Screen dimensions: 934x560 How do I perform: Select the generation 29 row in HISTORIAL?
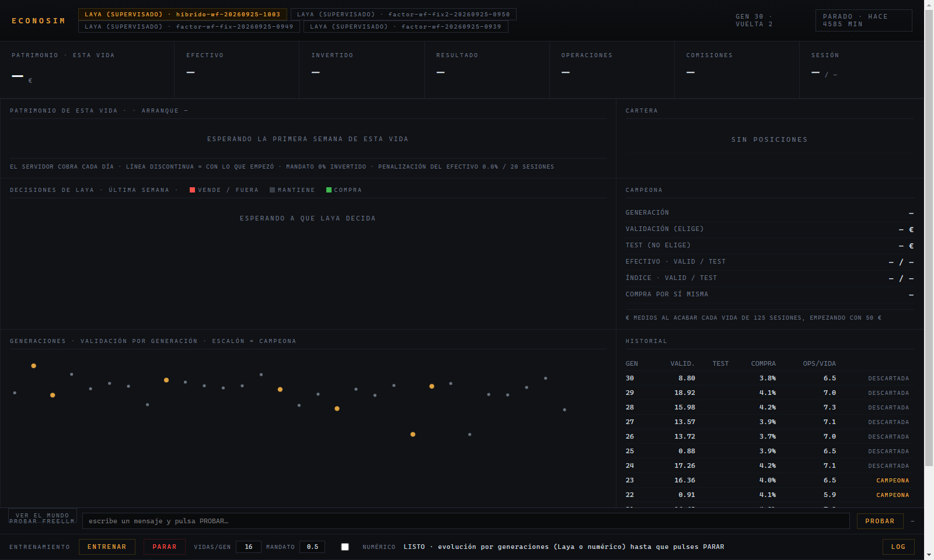coord(769,393)
